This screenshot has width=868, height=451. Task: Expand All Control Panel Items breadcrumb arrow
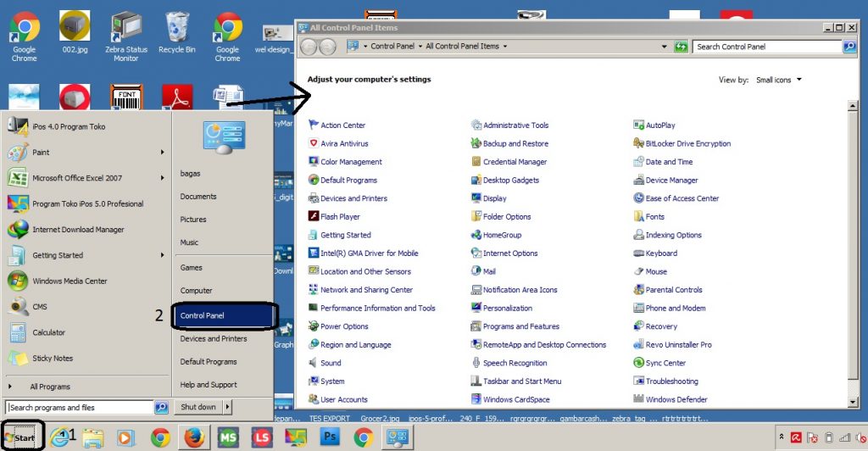pos(505,47)
